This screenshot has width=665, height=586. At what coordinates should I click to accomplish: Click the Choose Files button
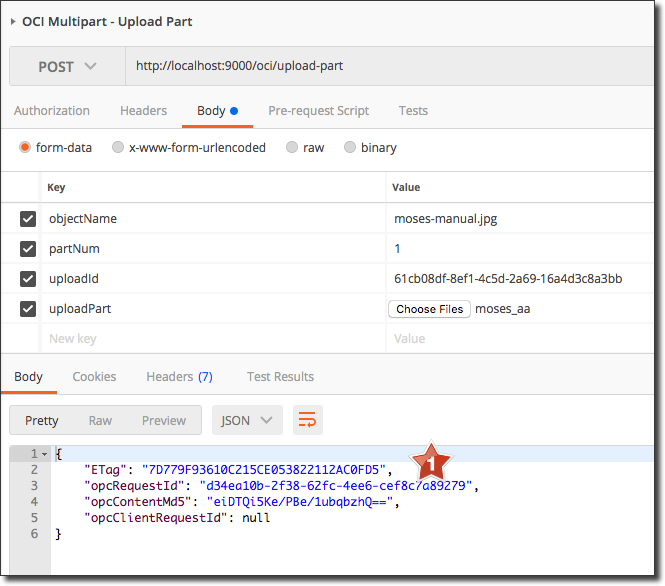429,309
